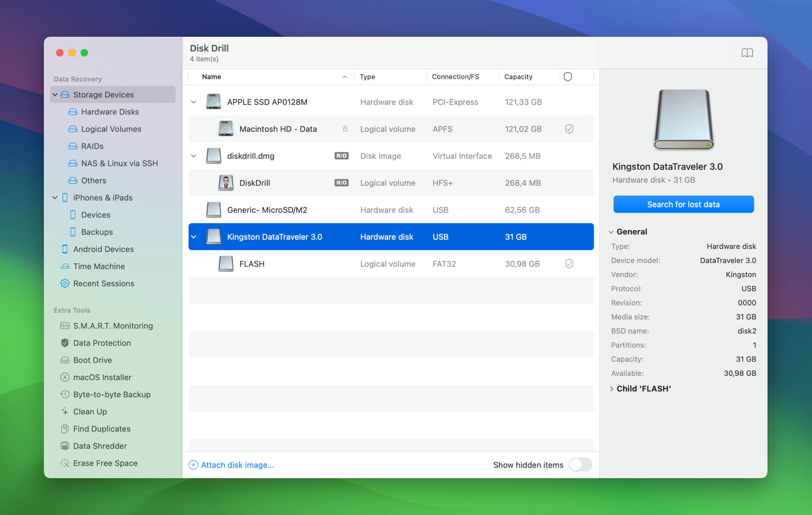
Task: Open Byte-to-byte Backup tool
Action: point(112,394)
